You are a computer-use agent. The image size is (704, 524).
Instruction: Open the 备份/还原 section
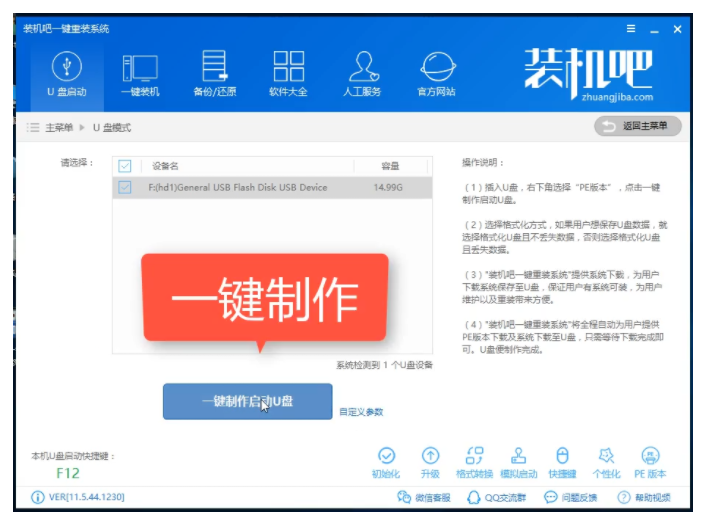tap(215, 75)
